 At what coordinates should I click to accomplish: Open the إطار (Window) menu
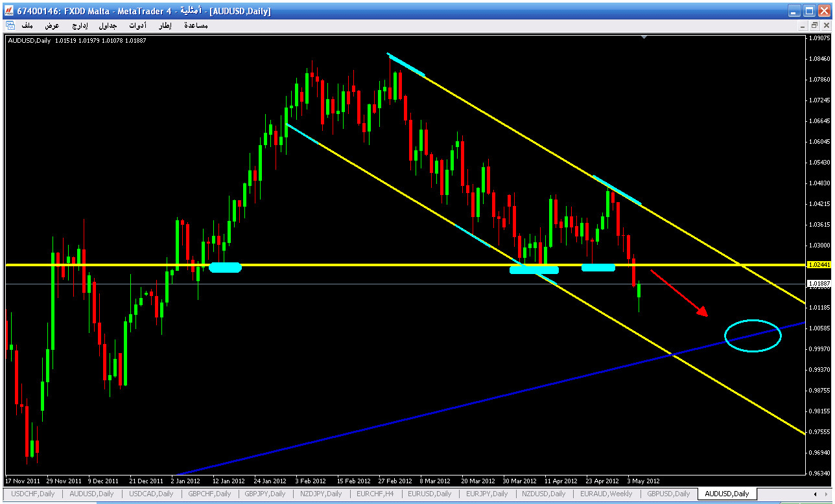click(x=165, y=25)
